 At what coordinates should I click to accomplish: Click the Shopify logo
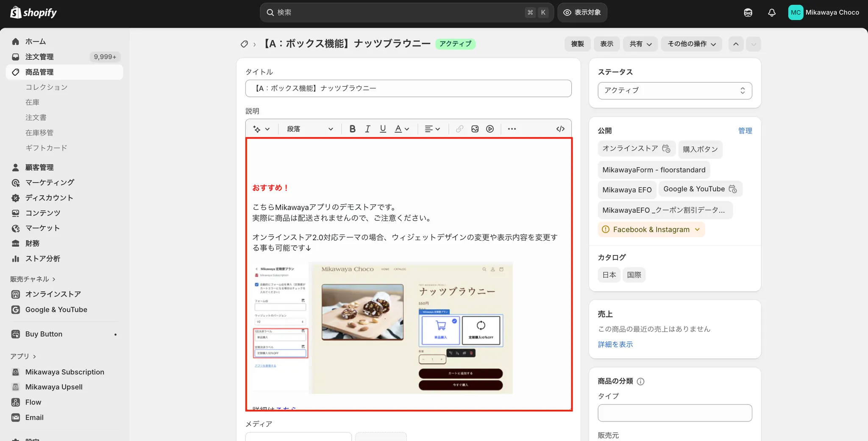pos(33,12)
